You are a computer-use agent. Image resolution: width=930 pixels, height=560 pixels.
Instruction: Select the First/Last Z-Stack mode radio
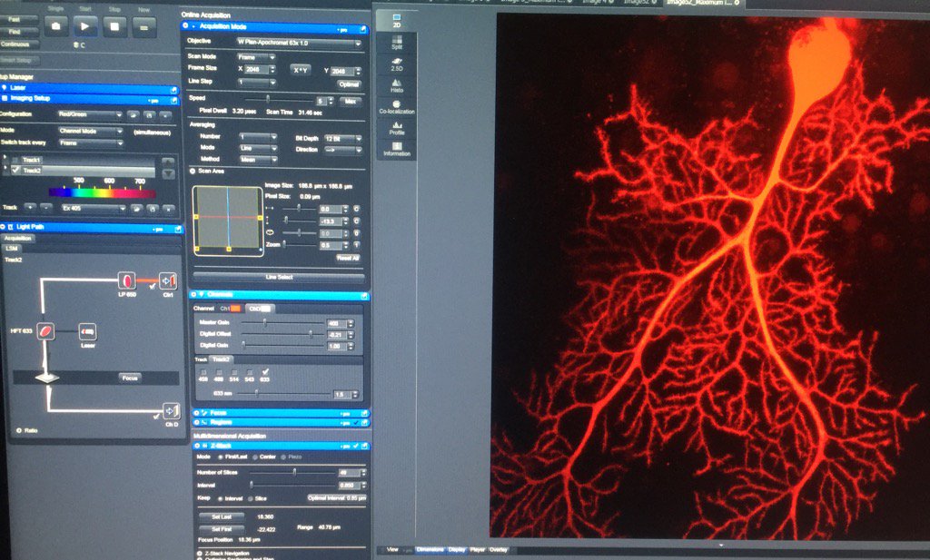pos(220,457)
